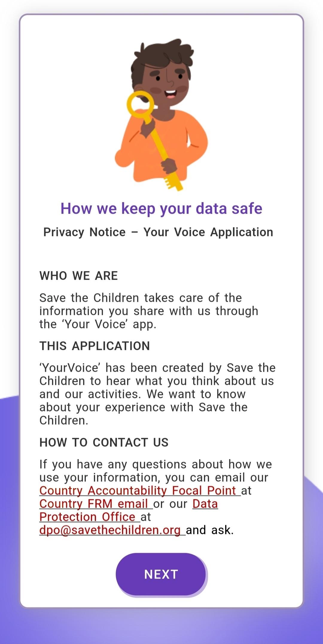Tap the WHO WE ARE section heading
323x644 pixels.
tap(79, 276)
